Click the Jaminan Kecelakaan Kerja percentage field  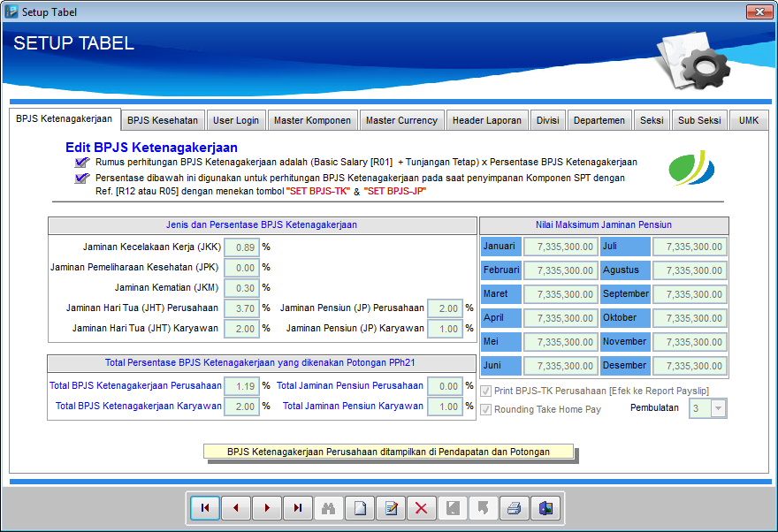tap(241, 247)
